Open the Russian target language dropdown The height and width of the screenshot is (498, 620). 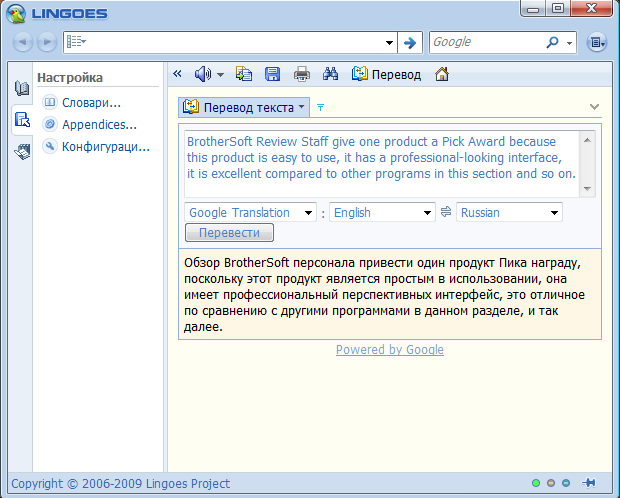[509, 213]
